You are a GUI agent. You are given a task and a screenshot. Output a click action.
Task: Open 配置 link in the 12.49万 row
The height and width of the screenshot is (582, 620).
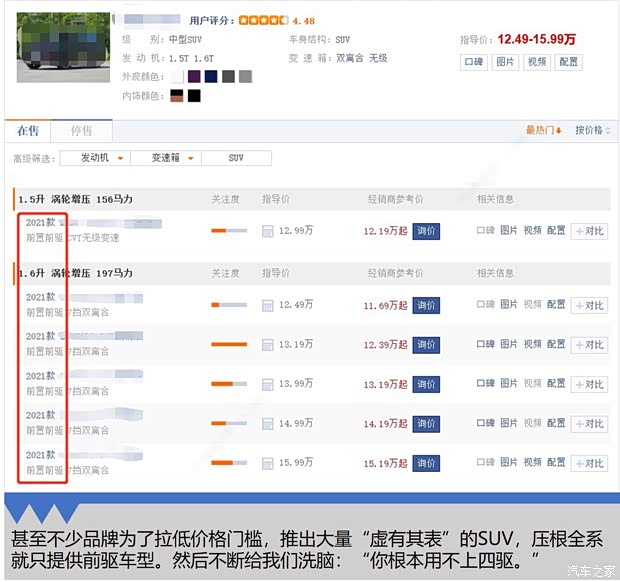click(556, 304)
